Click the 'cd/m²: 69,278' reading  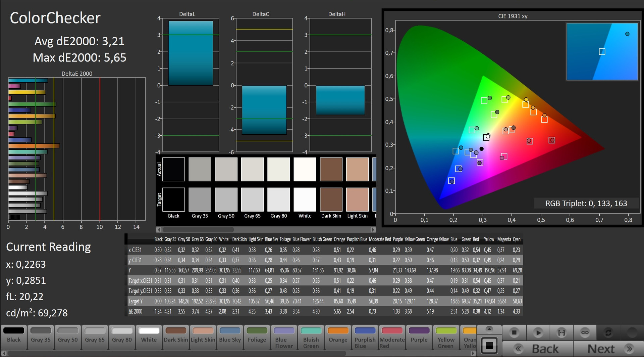37,313
